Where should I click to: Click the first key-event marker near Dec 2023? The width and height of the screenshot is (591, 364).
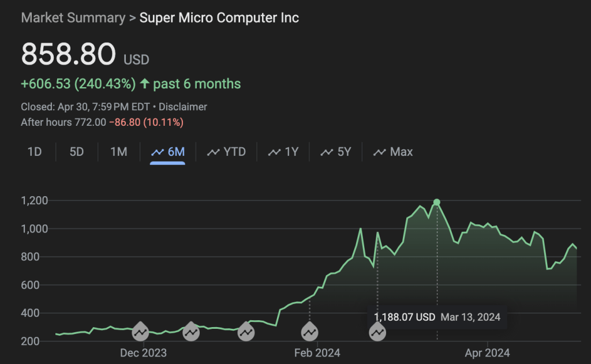140,332
